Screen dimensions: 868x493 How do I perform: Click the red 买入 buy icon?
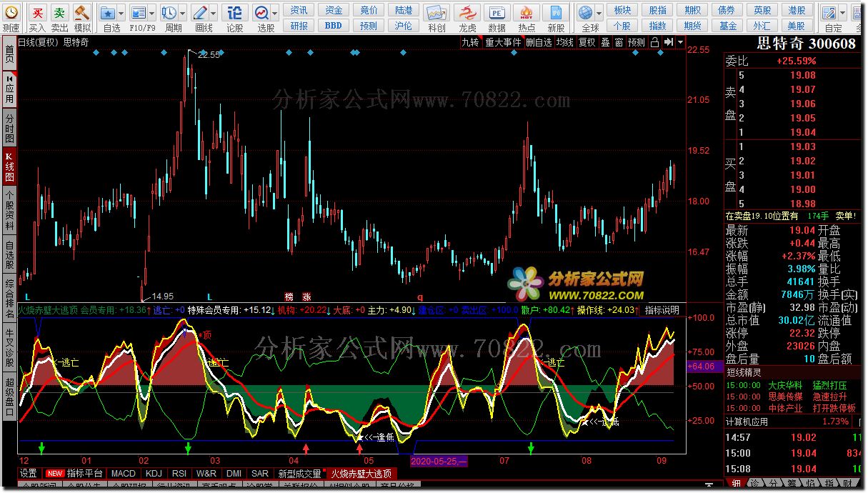(x=37, y=13)
